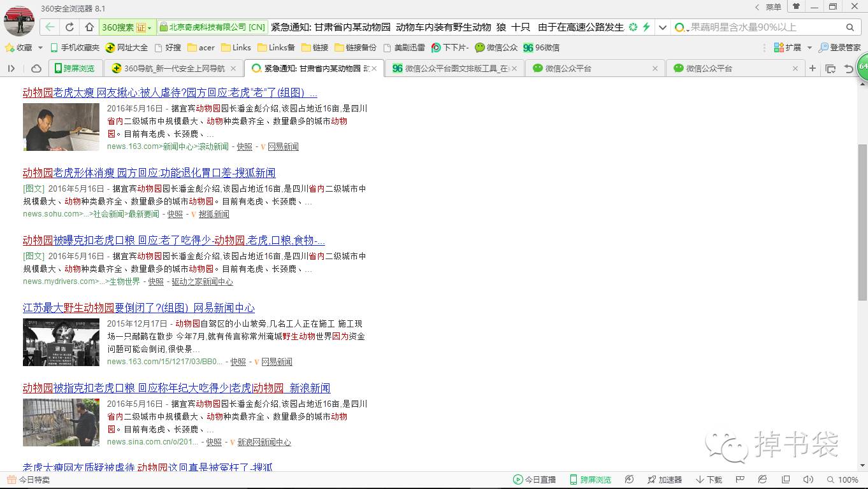This screenshot has height=489, width=868.
Task: Expand the 收藏 favorites dropdown arrow
Action: tap(40, 48)
